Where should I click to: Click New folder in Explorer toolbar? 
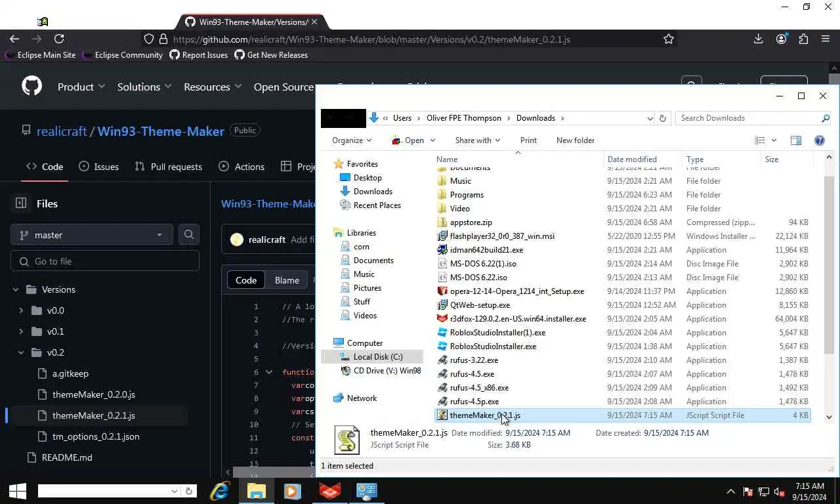(576, 140)
